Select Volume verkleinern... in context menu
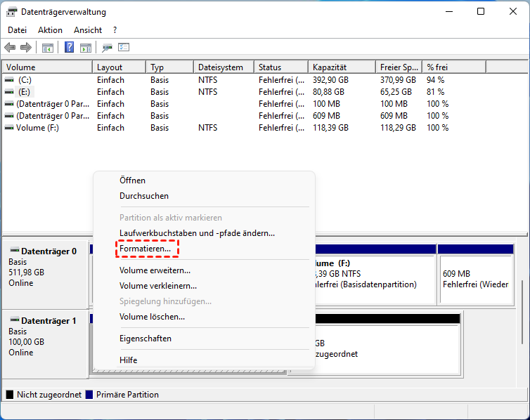Screen dimensions: 530x420 [158, 286]
